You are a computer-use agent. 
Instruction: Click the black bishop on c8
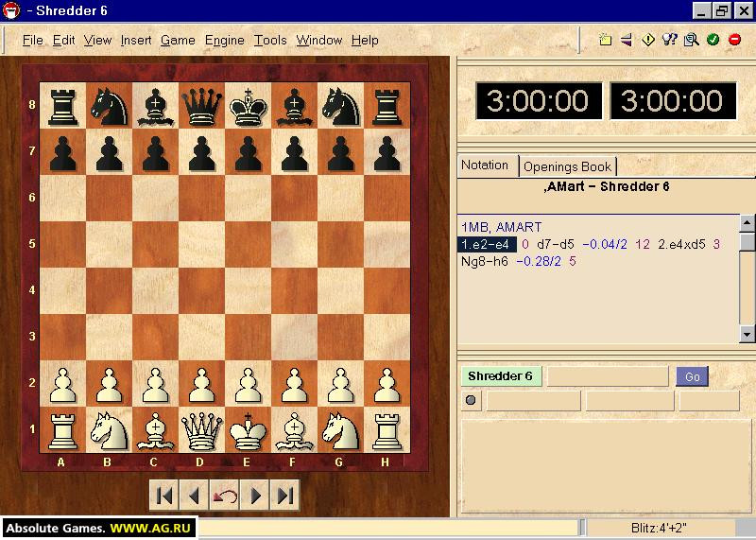pyautogui.click(x=155, y=106)
